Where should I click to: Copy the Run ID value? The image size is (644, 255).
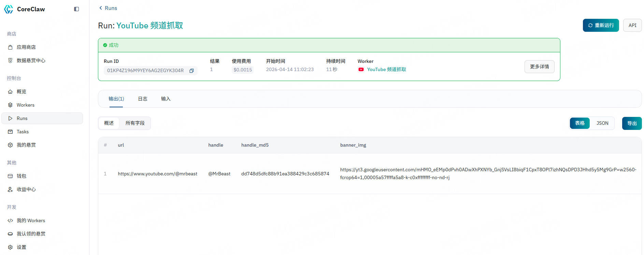click(x=191, y=71)
